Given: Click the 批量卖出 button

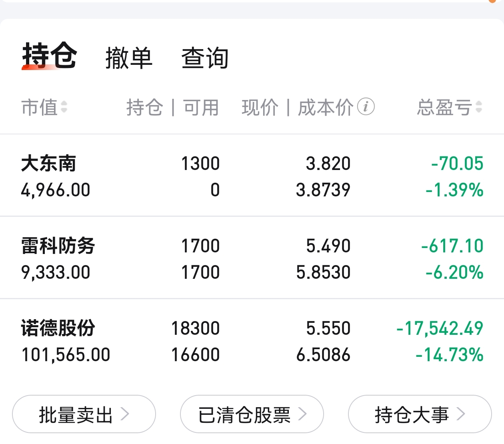Looking at the screenshot, I should tap(84, 414).
